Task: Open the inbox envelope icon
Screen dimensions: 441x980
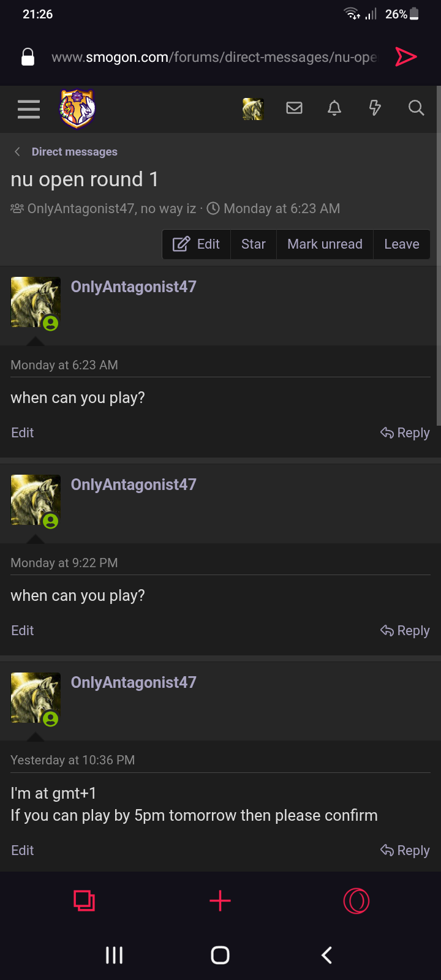Action: pos(295,108)
